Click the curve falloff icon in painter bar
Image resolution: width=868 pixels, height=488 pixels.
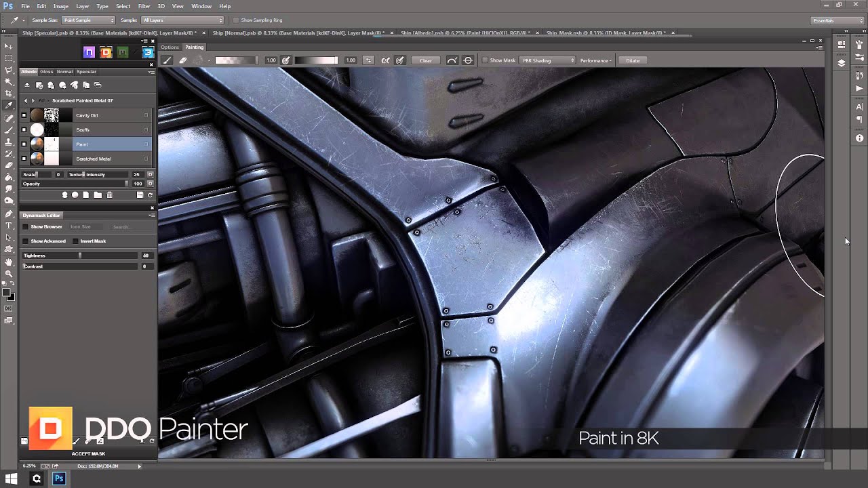coord(452,60)
